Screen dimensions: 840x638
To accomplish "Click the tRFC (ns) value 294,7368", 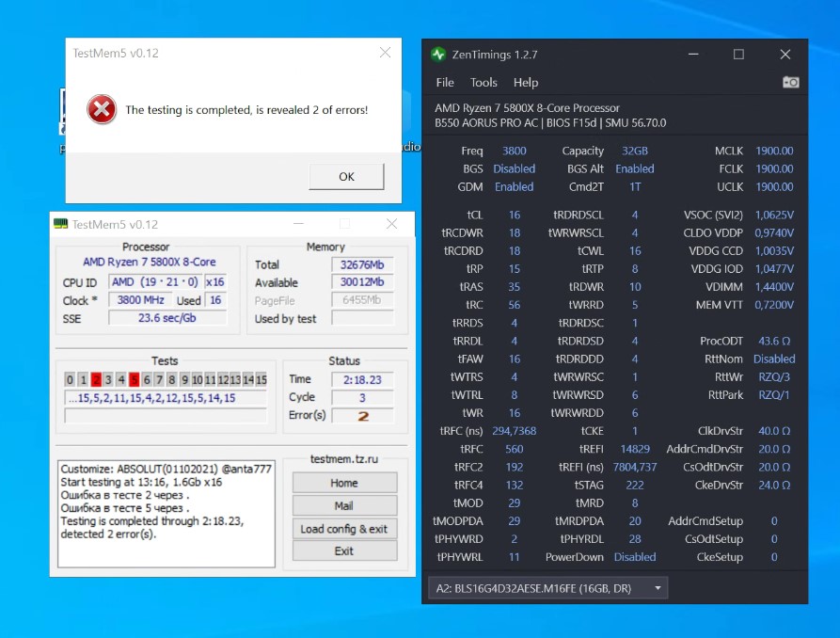I will [515, 431].
